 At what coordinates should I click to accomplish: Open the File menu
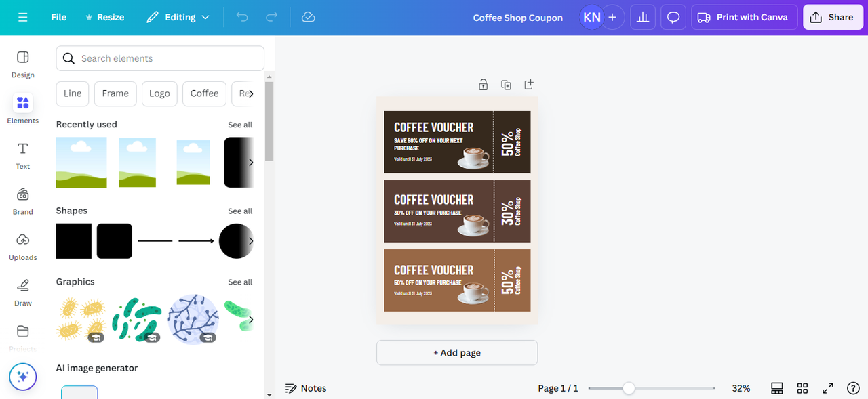point(59,17)
